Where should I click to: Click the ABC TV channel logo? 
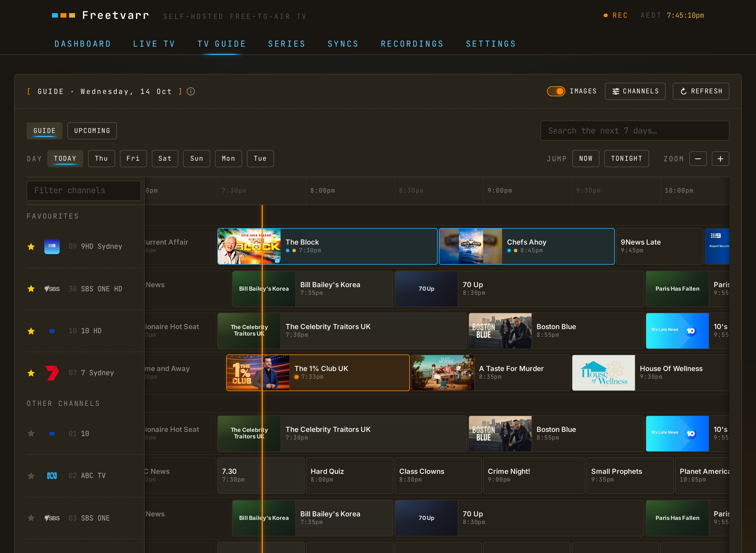pos(52,476)
